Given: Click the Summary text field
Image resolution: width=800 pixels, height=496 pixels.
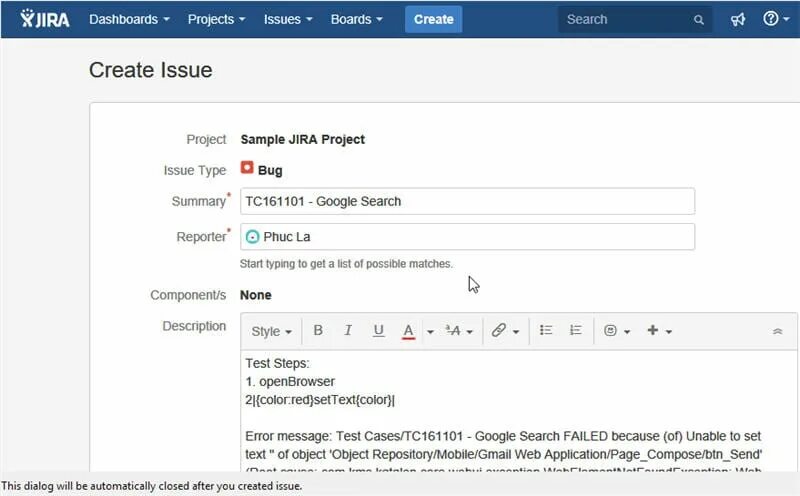Looking at the screenshot, I should tap(467, 201).
